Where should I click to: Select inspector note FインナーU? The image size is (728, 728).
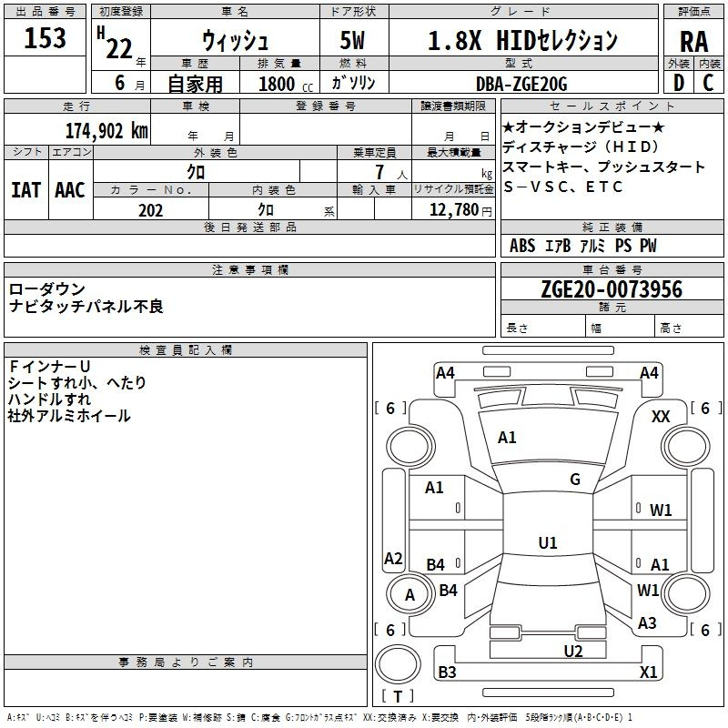49,367
